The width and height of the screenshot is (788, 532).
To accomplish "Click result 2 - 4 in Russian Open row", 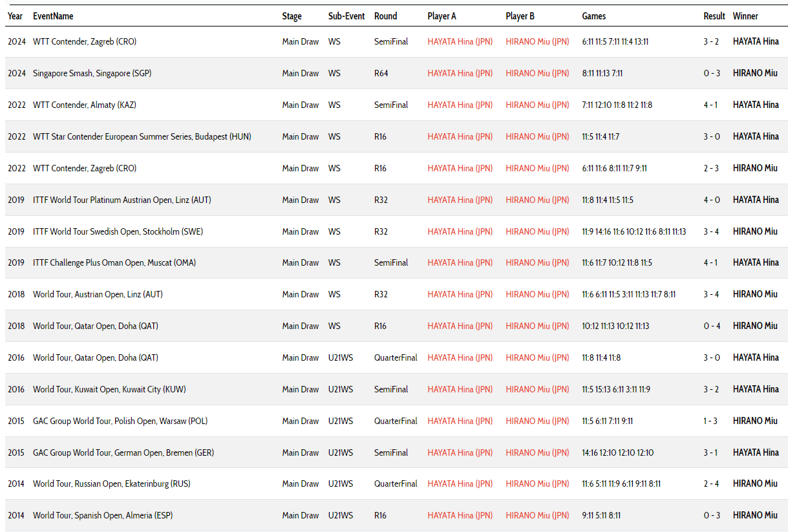I will [x=711, y=484].
